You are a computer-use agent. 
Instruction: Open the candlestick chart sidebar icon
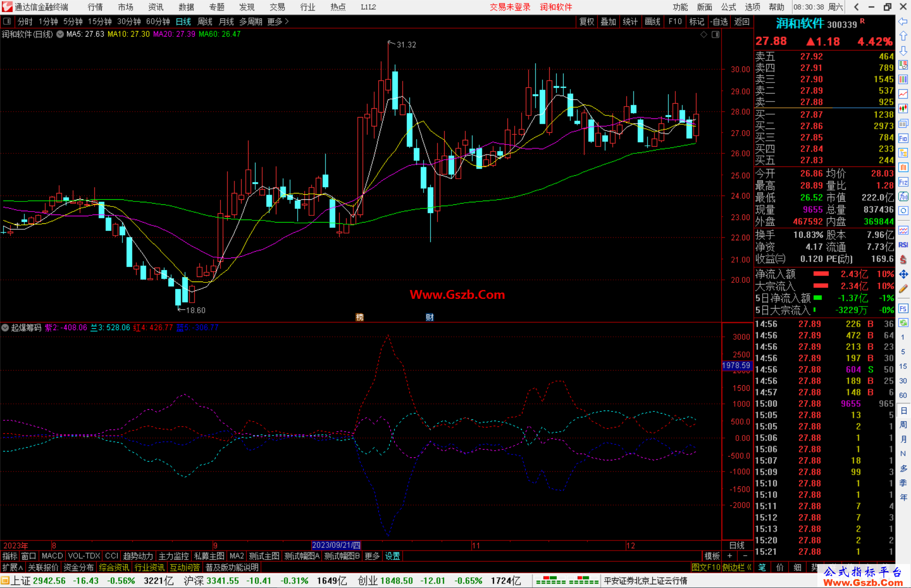coord(903,109)
